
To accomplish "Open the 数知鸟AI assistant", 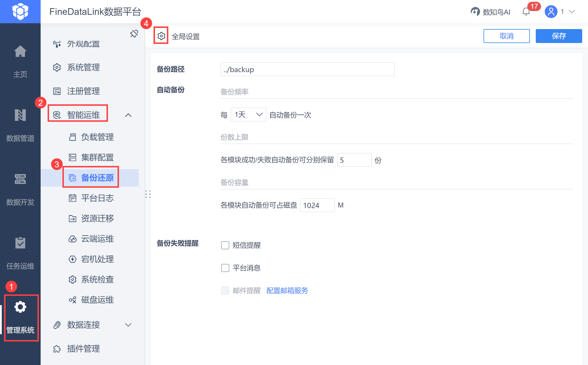I will pos(490,12).
